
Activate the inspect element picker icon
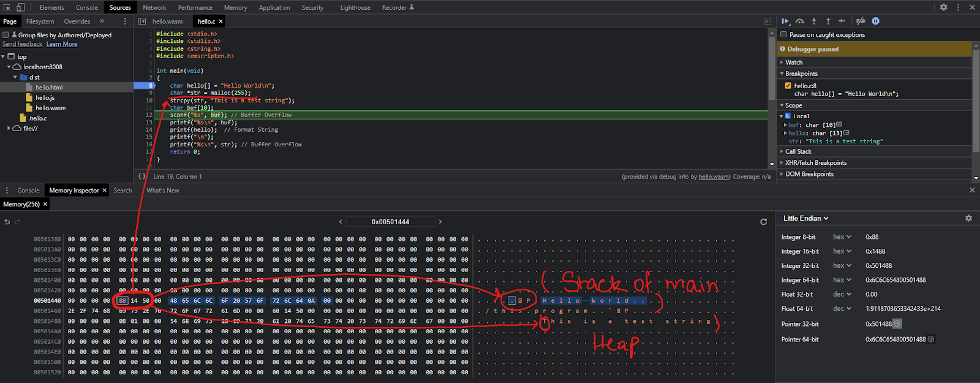click(7, 7)
